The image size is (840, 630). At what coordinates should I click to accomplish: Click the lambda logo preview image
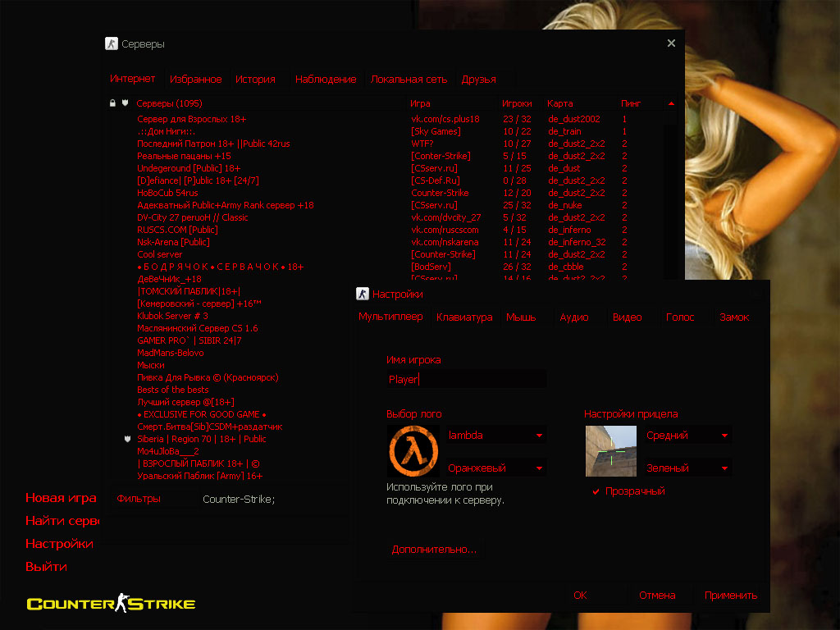tap(413, 451)
